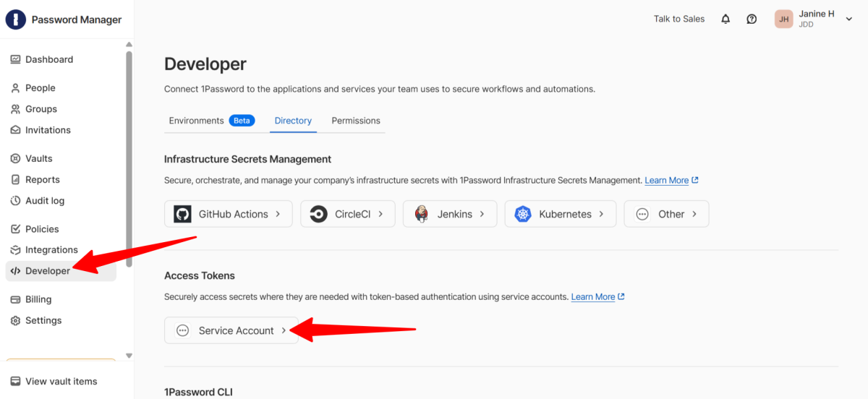
Task: Select Developer in the sidebar
Action: [x=61, y=271]
